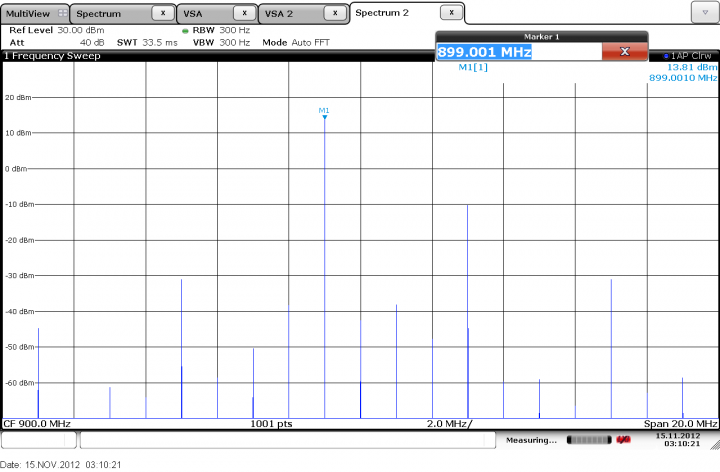720x472 pixels.
Task: Close the Spectrum tab
Action: [163, 14]
